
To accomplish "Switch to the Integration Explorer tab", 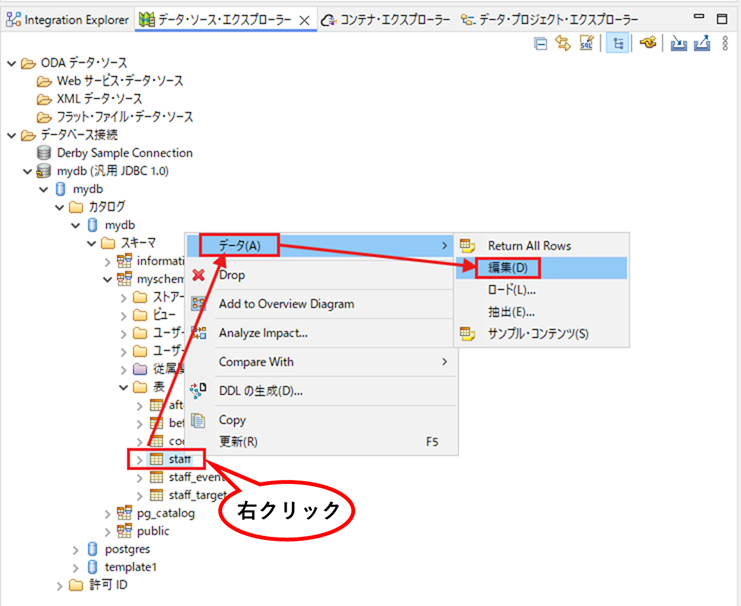I will (x=68, y=20).
